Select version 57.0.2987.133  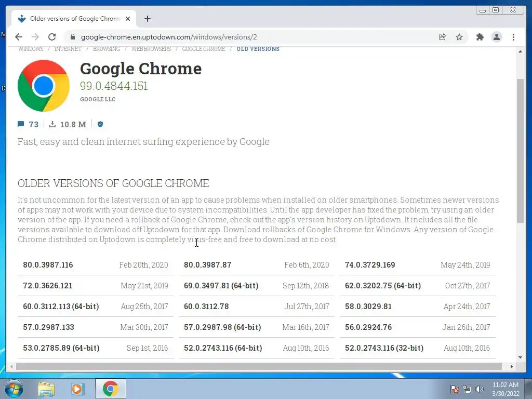(x=48, y=327)
